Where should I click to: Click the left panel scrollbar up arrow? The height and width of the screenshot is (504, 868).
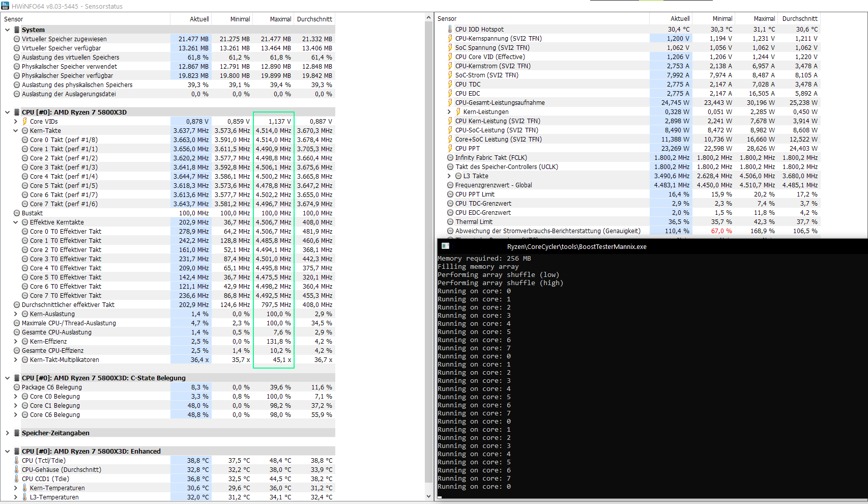(428, 18)
